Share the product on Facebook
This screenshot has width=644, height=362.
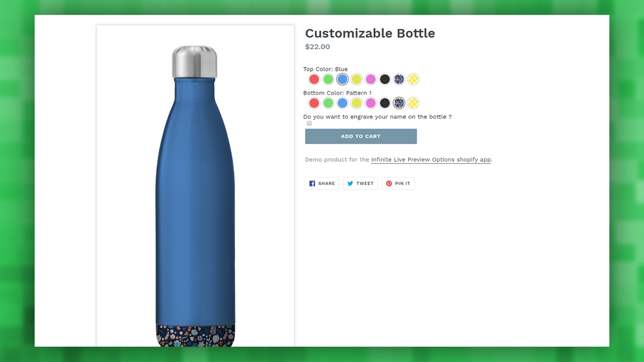322,183
